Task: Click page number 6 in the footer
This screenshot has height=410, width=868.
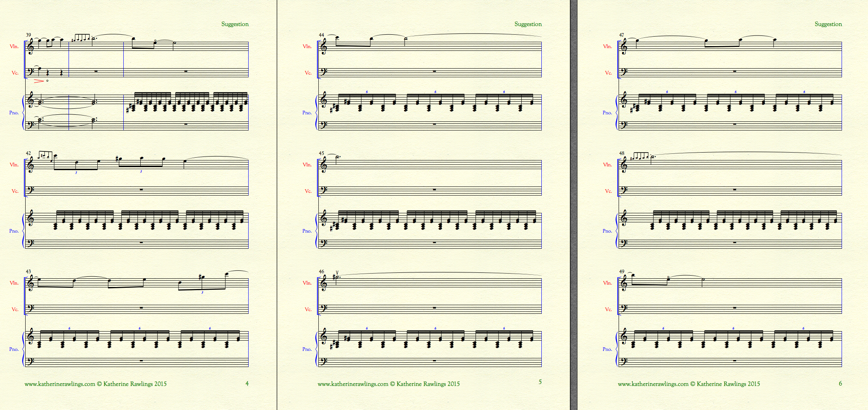Action: point(840,383)
